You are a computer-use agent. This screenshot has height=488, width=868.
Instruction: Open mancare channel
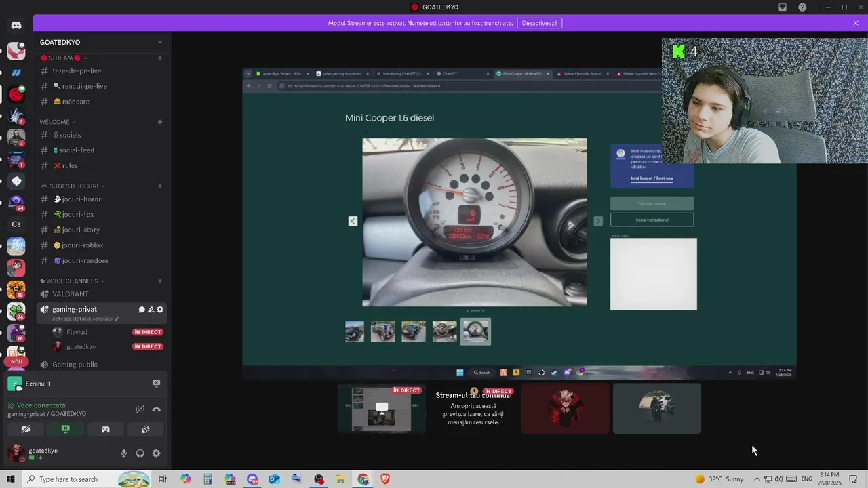point(102,102)
